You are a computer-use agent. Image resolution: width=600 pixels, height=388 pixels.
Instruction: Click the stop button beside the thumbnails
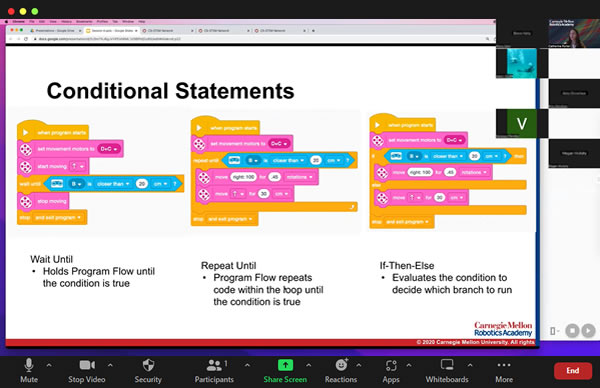pos(572,330)
